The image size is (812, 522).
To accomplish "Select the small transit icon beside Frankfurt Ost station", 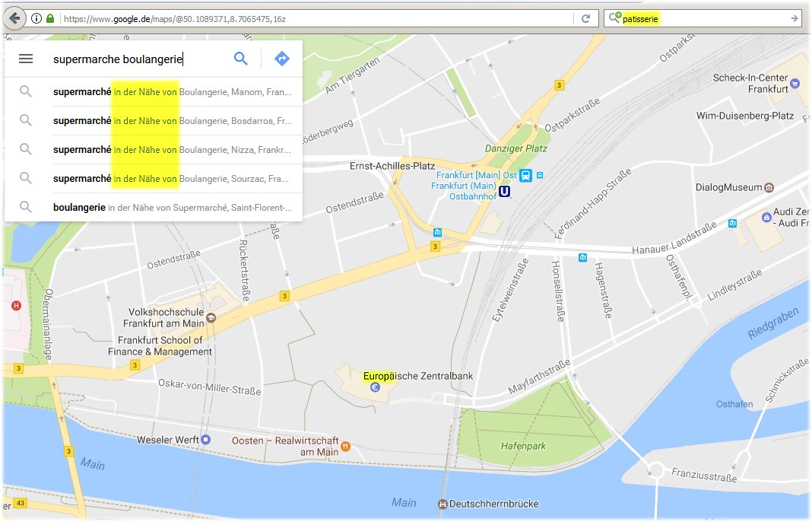I will coord(540,175).
